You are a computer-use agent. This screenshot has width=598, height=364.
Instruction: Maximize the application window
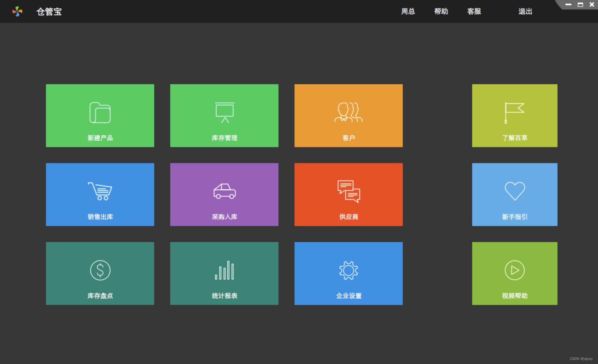coord(580,5)
